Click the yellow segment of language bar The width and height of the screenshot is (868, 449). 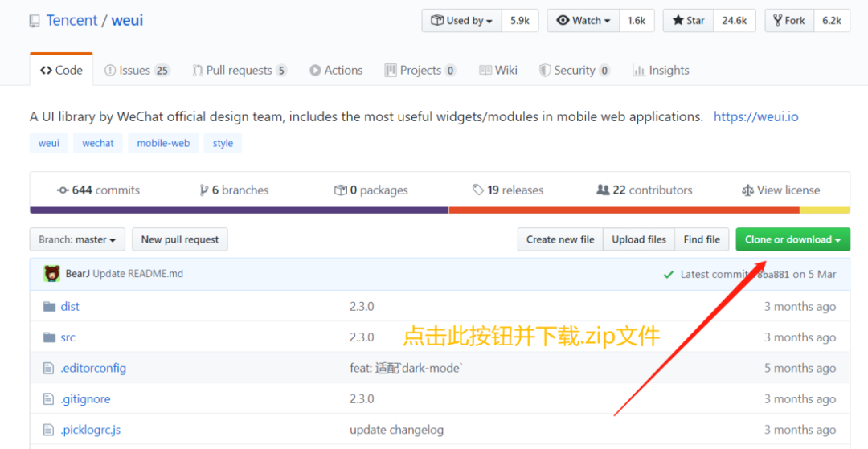[x=825, y=210]
